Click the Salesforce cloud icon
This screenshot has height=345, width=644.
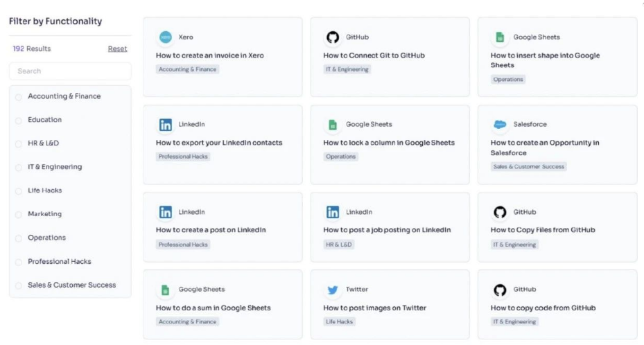tap(500, 125)
